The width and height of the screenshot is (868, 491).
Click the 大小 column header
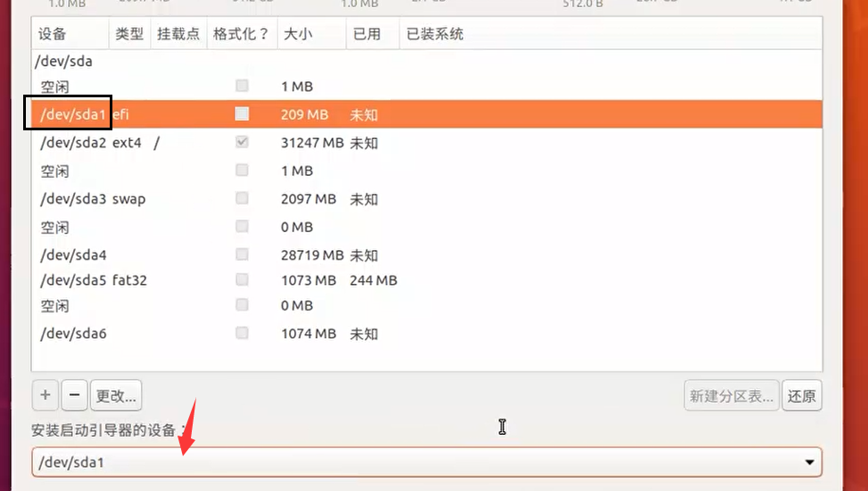pyautogui.click(x=296, y=34)
